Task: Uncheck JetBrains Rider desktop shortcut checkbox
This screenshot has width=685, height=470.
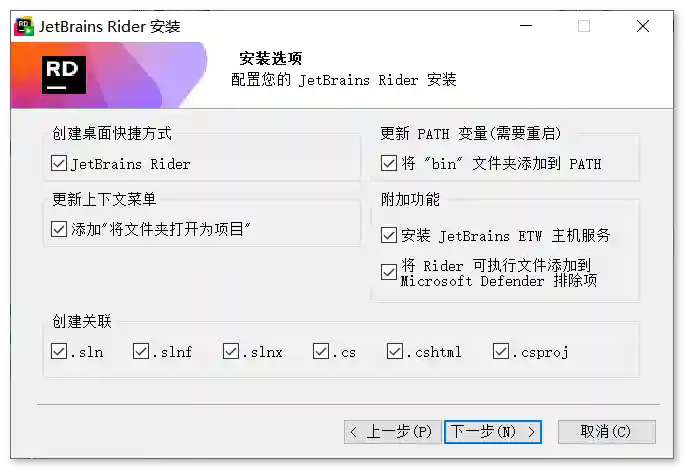Action: (59, 163)
